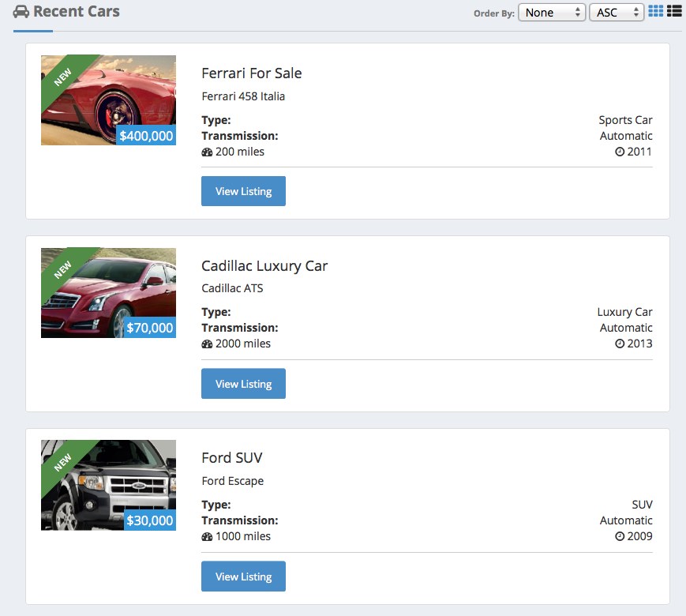
Task: Click the speedometer icon next to 1000 miles
Action: 207,537
